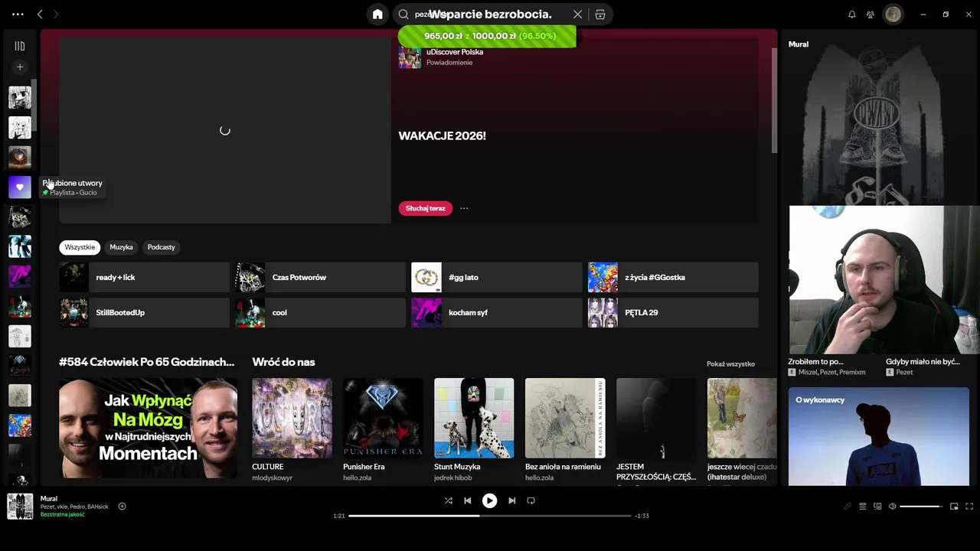Open the Stunt Muzyka album cover
The height and width of the screenshot is (551, 980).
474,418
